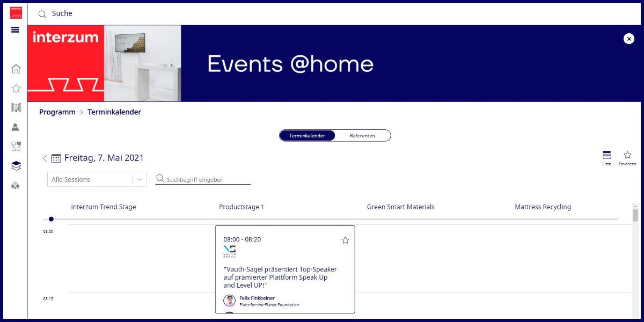The image size is (644, 322).
Task: Open the stacked layers program icon
Action: click(x=16, y=166)
